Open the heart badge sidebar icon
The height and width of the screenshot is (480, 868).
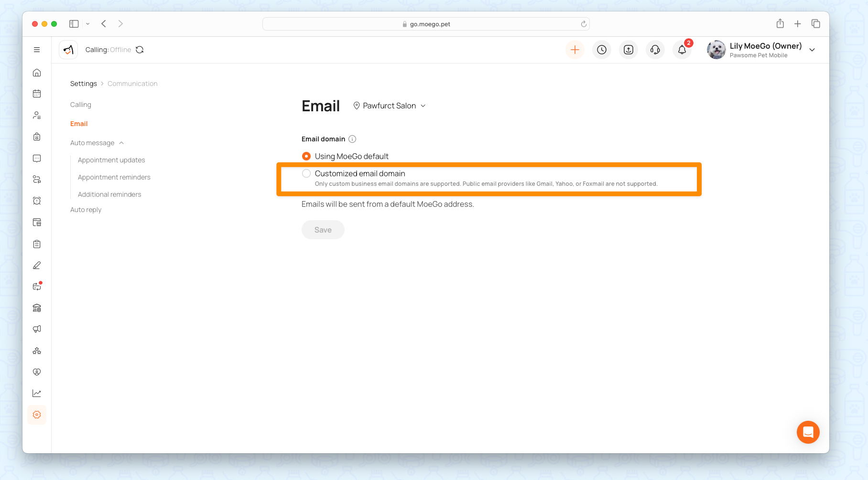pyautogui.click(x=37, y=372)
